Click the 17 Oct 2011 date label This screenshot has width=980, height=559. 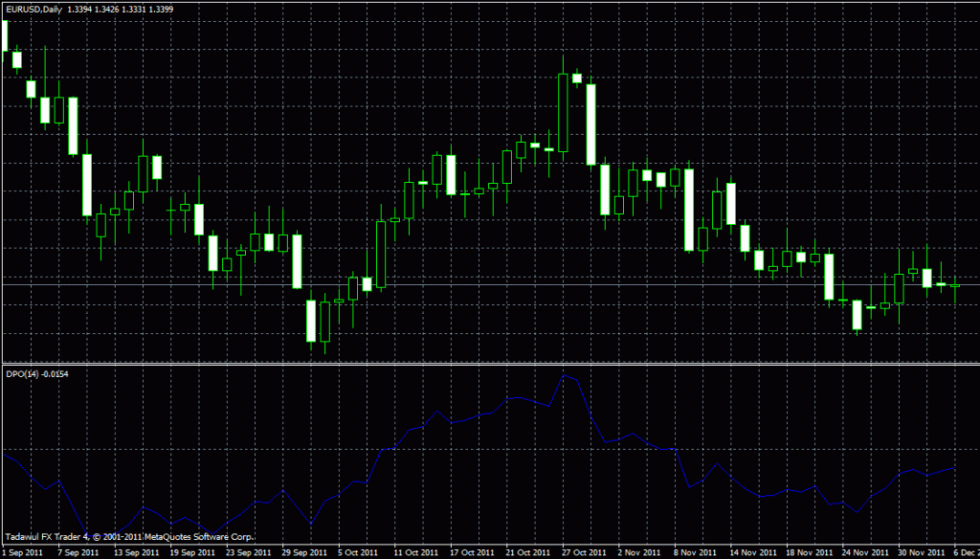(472, 552)
